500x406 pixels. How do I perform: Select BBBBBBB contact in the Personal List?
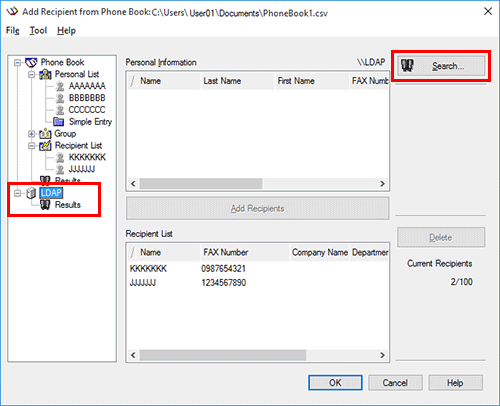[87, 98]
